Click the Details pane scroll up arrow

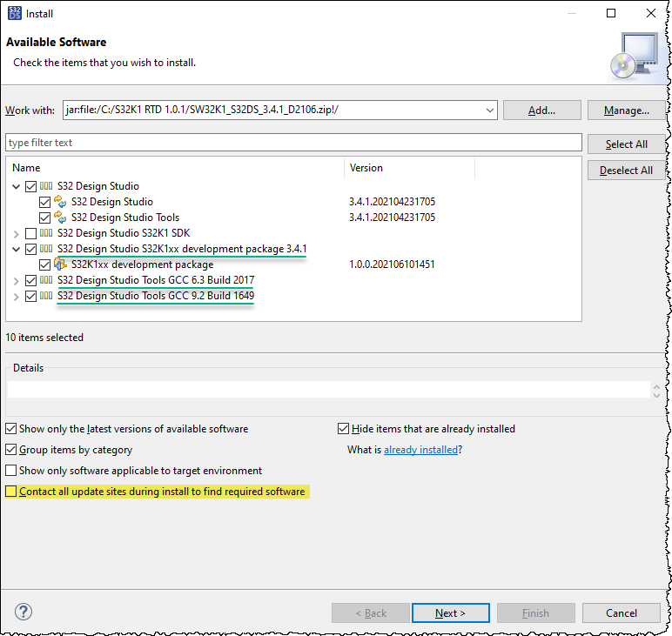pyautogui.click(x=656, y=386)
